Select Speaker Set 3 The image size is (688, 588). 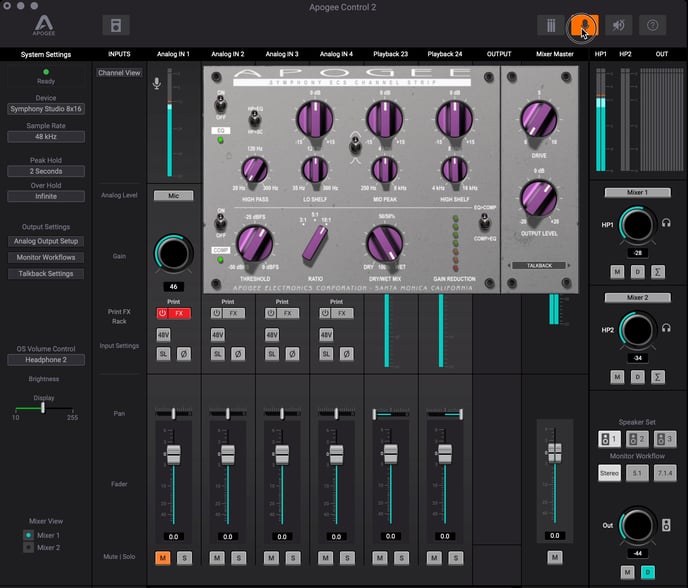coord(665,438)
